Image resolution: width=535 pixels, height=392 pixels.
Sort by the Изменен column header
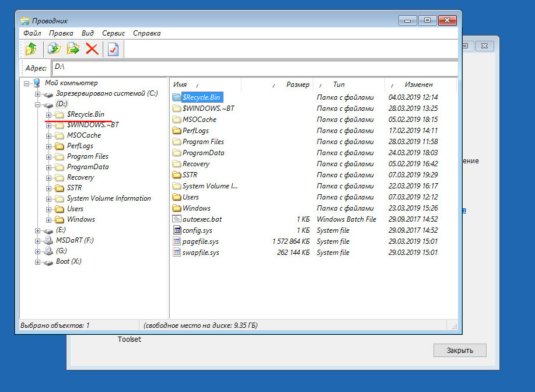(x=420, y=85)
